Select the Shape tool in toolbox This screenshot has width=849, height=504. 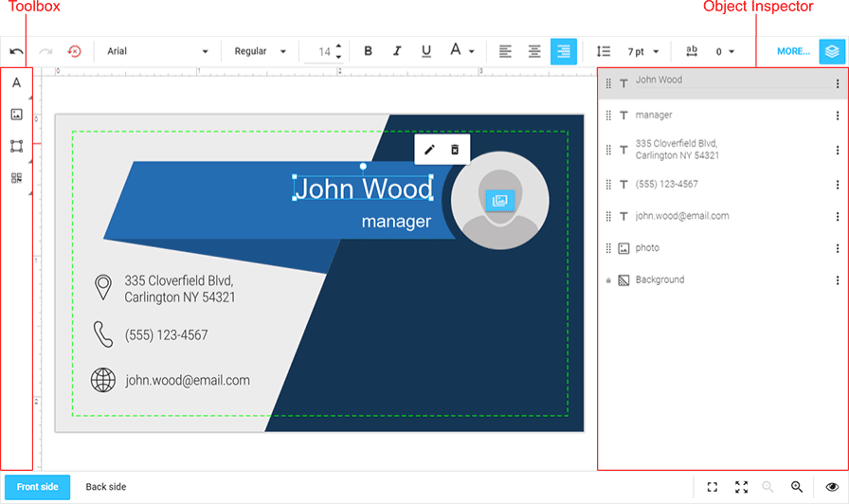(16, 146)
